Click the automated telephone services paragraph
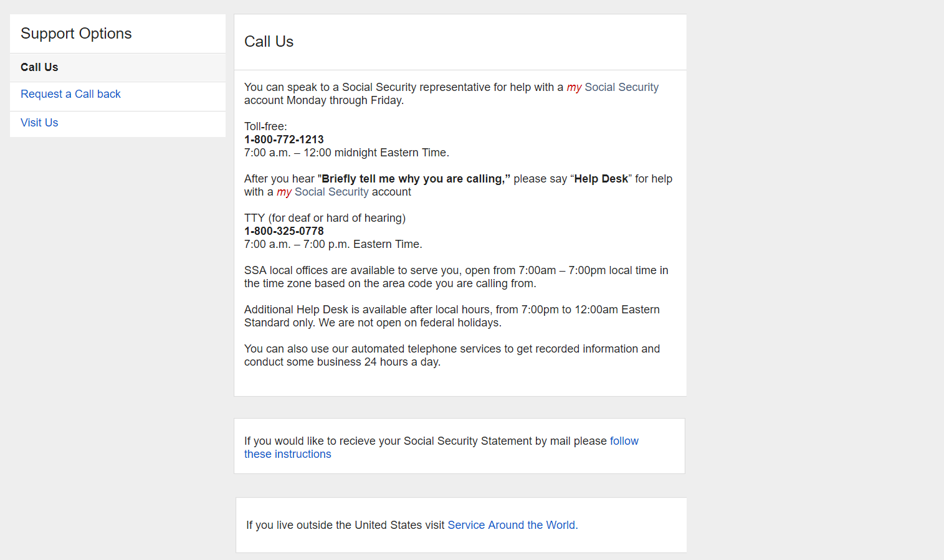 (x=451, y=355)
